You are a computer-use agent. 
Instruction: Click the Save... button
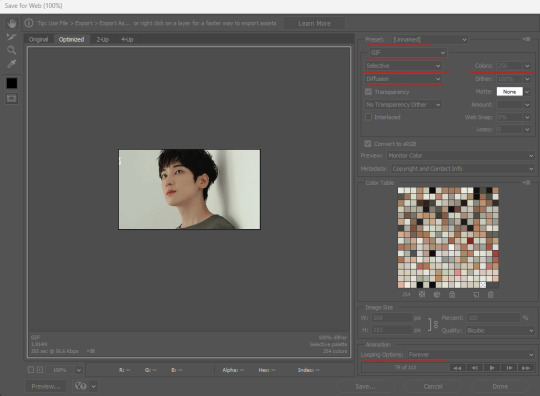pyautogui.click(x=365, y=386)
